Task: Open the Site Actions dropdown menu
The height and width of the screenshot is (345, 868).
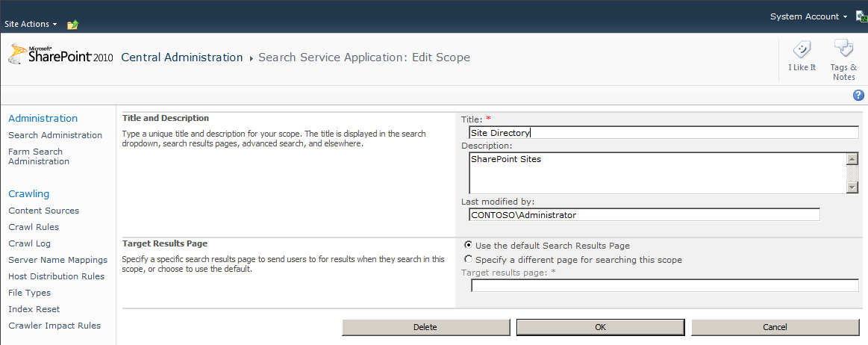Action: pos(31,25)
